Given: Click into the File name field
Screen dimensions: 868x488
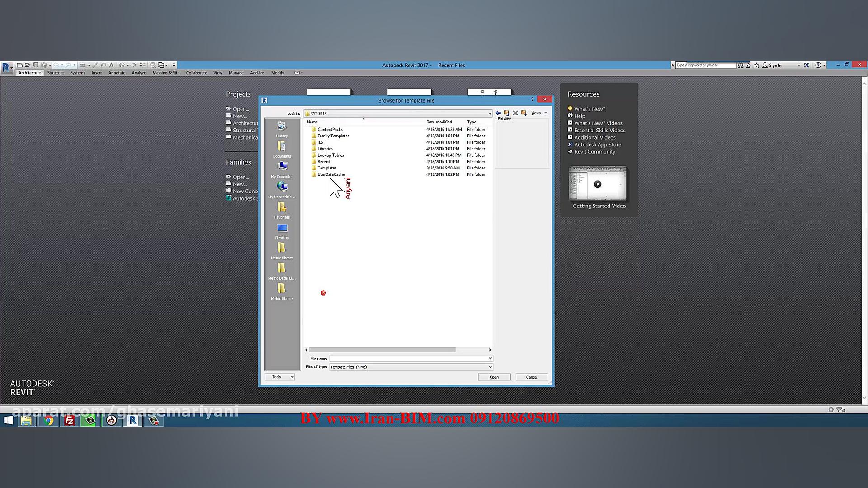Looking at the screenshot, I should 408,358.
